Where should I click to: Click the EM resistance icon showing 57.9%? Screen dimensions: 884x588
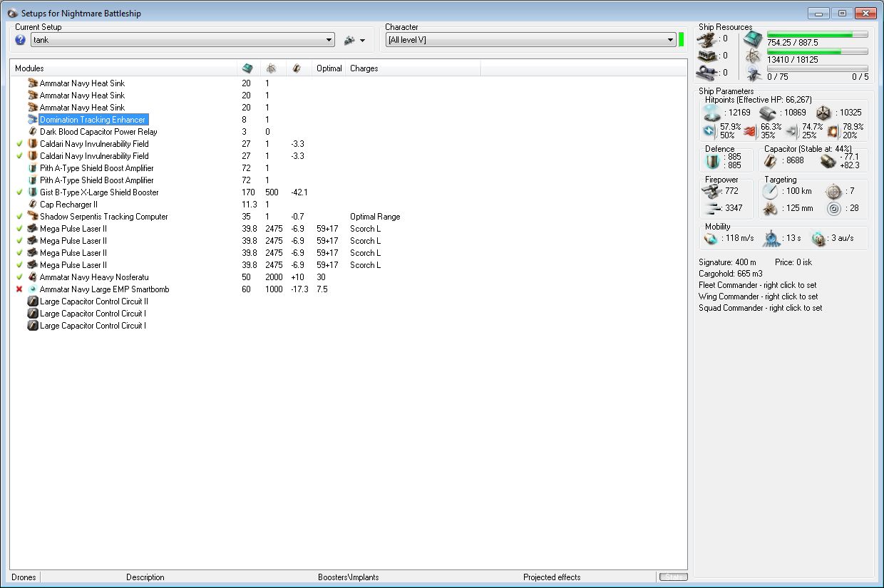711,130
